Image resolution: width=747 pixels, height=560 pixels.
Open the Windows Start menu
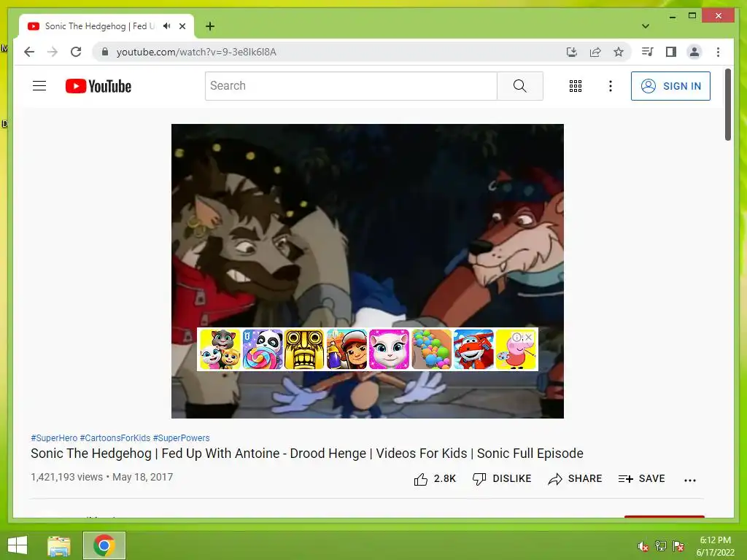(18, 545)
